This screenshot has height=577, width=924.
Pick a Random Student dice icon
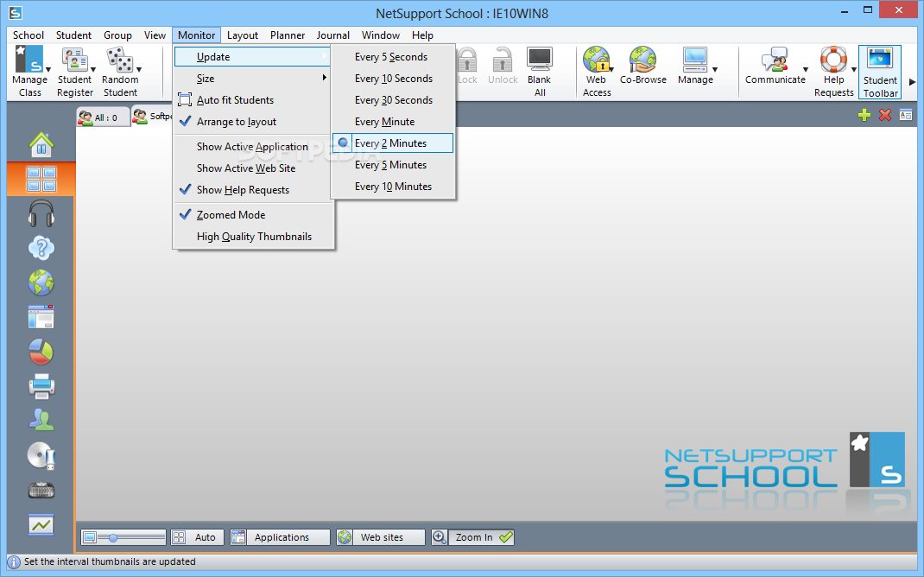tap(120, 60)
